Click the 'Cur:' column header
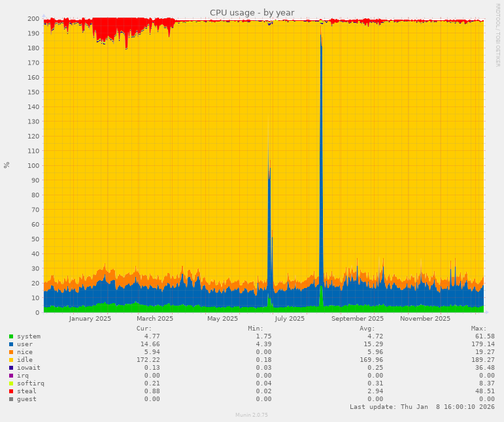 click(x=144, y=329)
